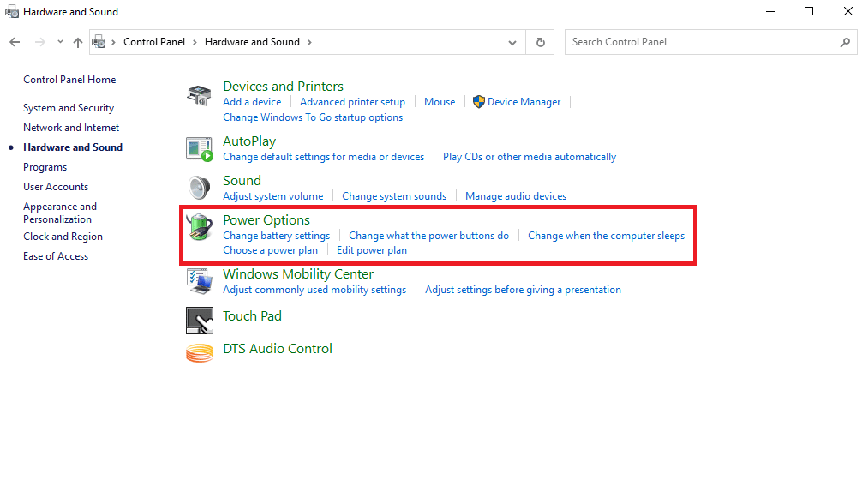Viewport: 868px width, 498px height.
Task: Click Change what the power buttons do
Action: pos(428,236)
